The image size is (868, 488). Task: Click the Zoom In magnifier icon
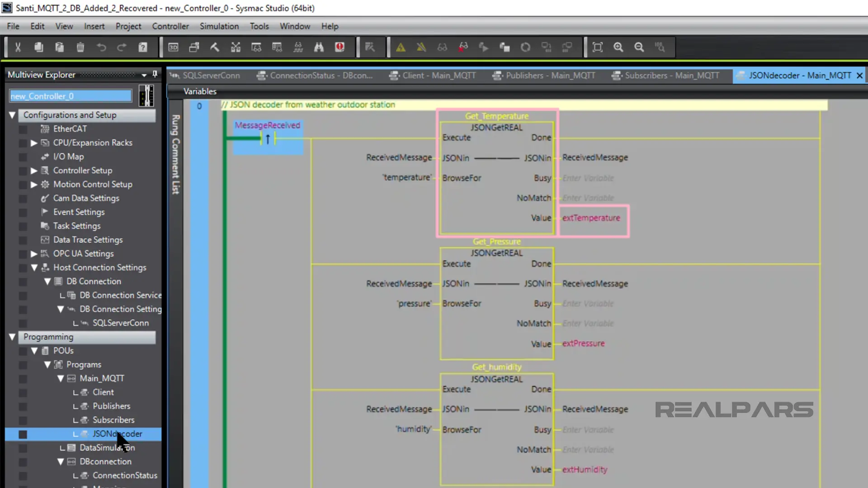coord(618,47)
